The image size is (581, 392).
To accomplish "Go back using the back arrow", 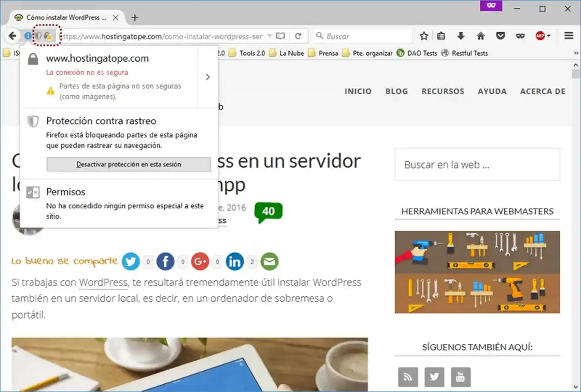I will click(12, 36).
